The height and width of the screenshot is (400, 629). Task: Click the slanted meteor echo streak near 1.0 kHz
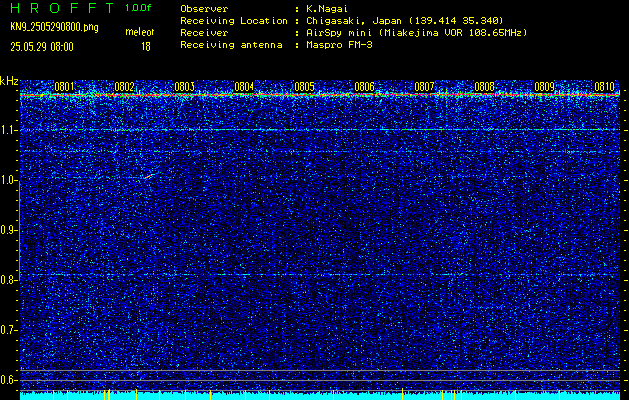point(149,176)
